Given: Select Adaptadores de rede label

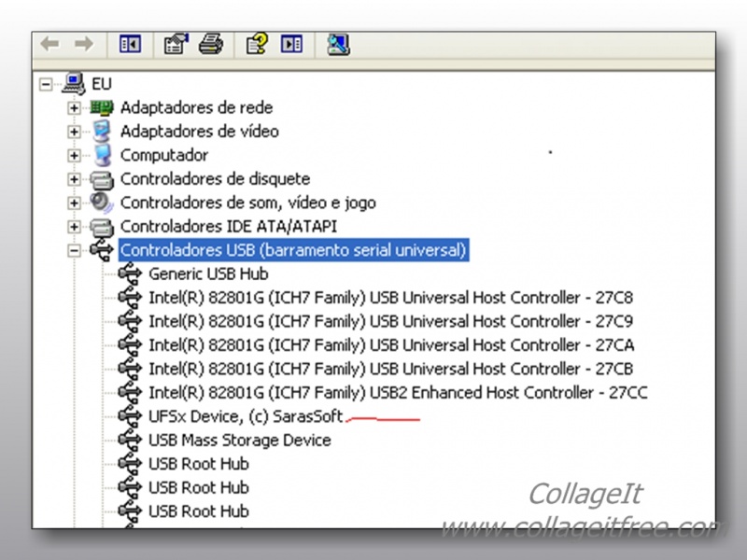Looking at the screenshot, I should tap(196, 108).
